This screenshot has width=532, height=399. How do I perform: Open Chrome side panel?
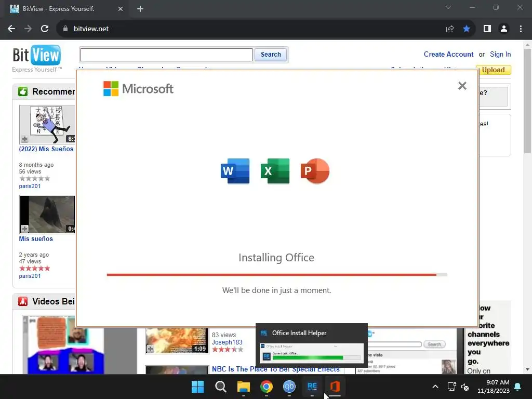487,29
